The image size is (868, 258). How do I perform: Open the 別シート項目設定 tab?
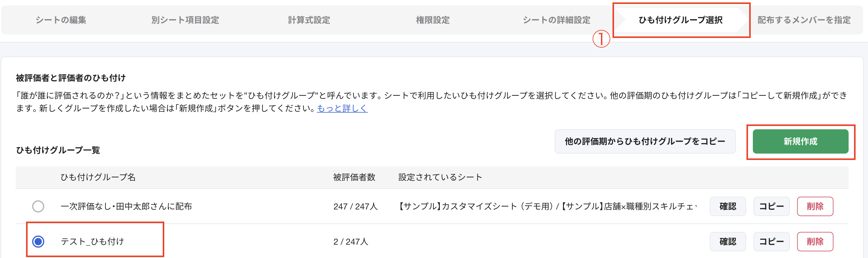pos(186,20)
